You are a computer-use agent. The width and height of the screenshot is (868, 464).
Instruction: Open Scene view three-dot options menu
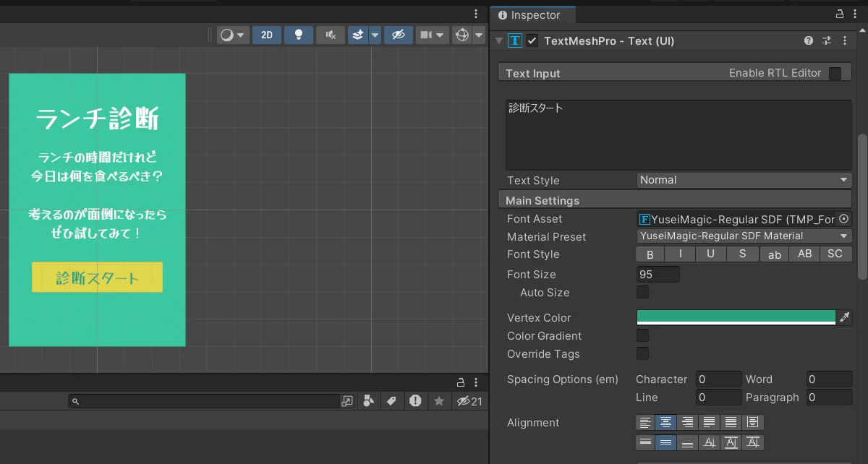coord(476,14)
